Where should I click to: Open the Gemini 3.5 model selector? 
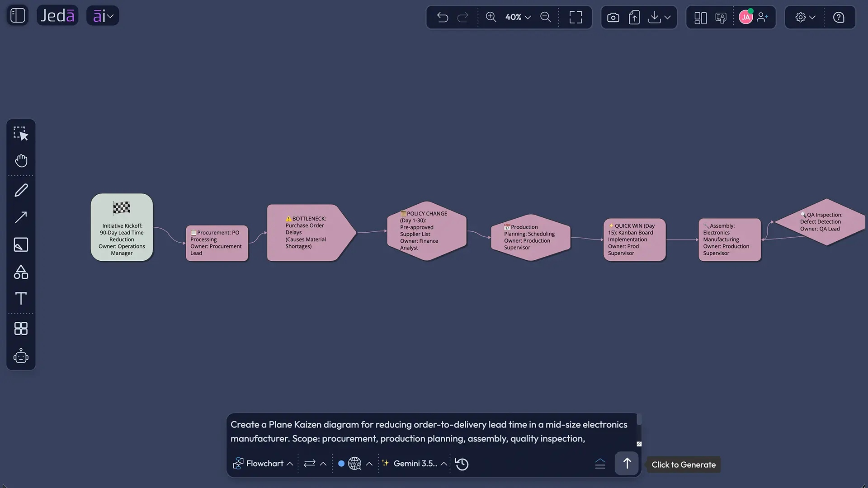coord(415,464)
